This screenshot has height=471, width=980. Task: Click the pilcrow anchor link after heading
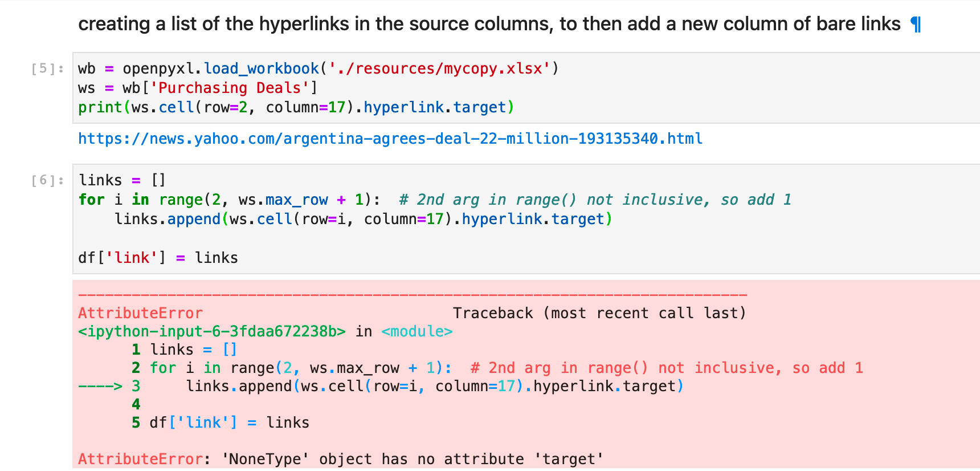(916, 25)
